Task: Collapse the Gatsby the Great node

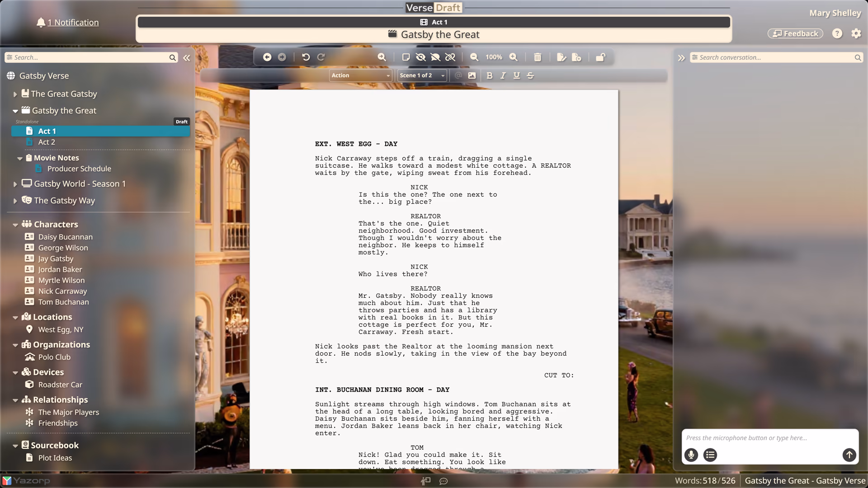Action: (x=15, y=111)
